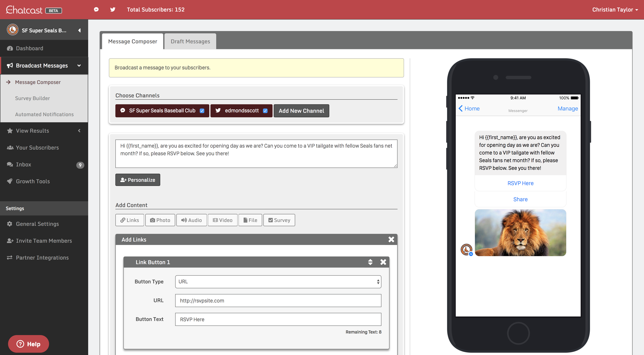Image resolution: width=644 pixels, height=355 pixels.
Task: Click in the Button Text input field
Action: 278,319
